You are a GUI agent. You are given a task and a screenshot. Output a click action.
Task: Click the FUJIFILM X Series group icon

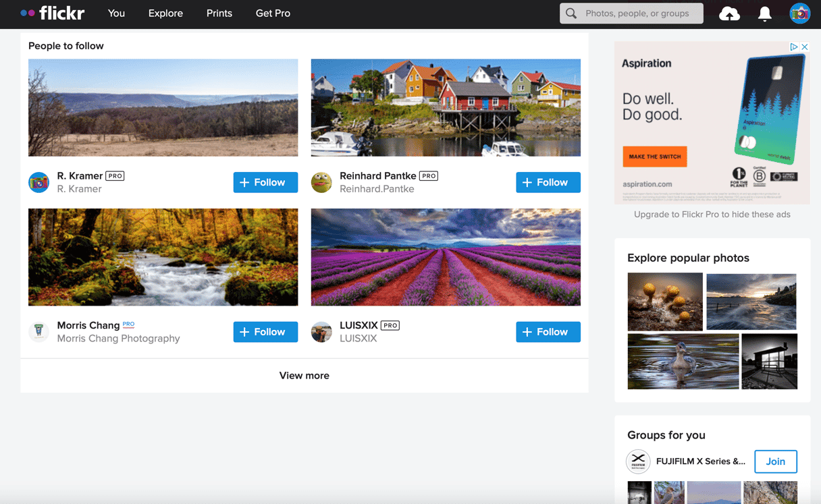pos(638,461)
